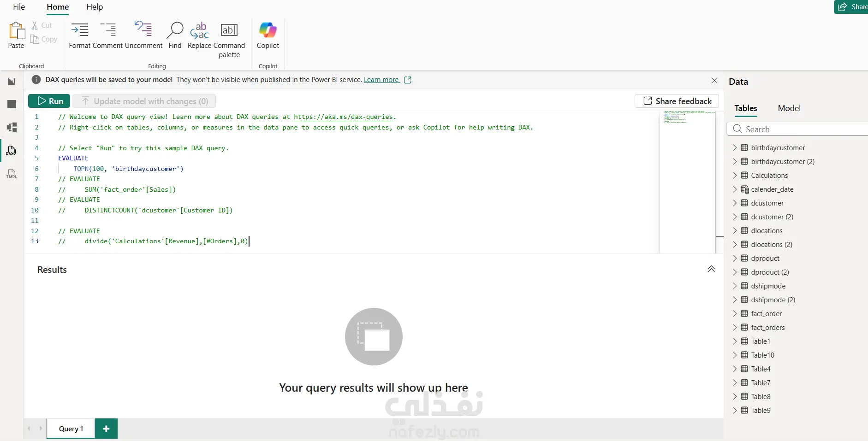
Task: Open the Replace tool
Action: point(199,35)
